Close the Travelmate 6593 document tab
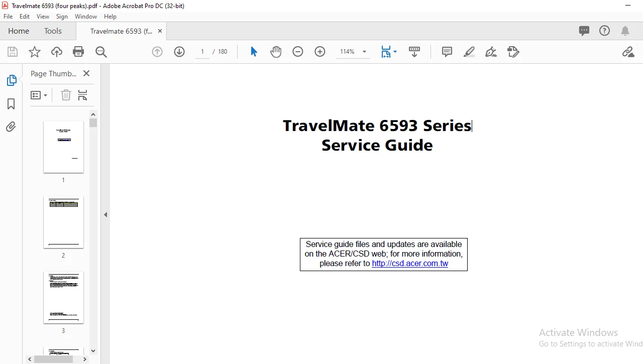Screen dimensions: 643x364 (160, 31)
